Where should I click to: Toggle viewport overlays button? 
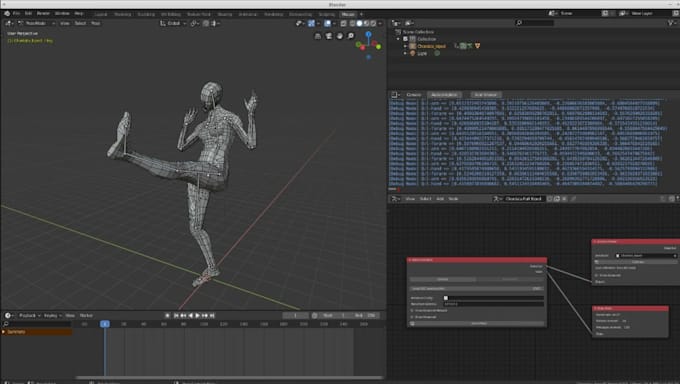pyautogui.click(x=327, y=23)
